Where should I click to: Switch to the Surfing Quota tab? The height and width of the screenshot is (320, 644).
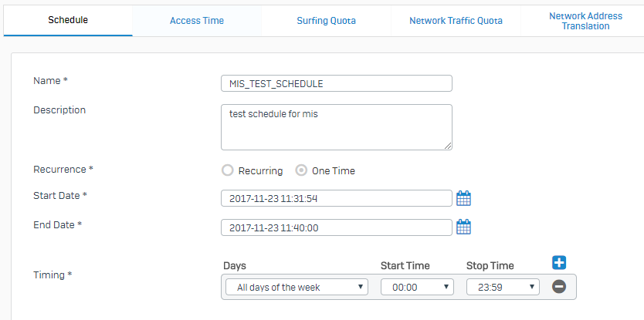pos(326,21)
